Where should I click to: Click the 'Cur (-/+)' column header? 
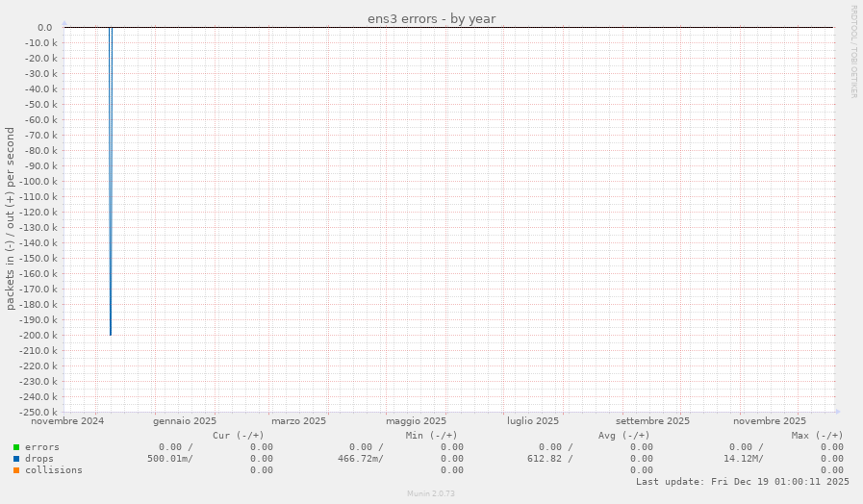click(239, 436)
